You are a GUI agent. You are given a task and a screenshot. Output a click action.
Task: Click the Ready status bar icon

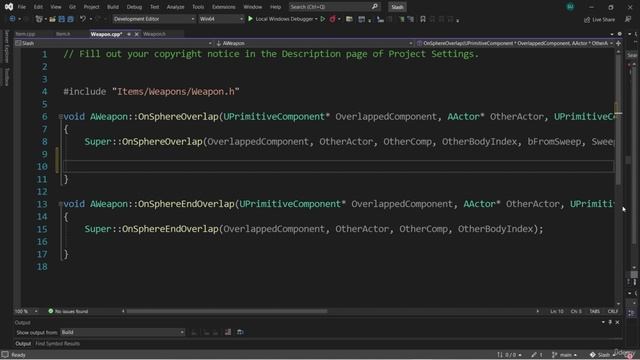tap(5, 355)
